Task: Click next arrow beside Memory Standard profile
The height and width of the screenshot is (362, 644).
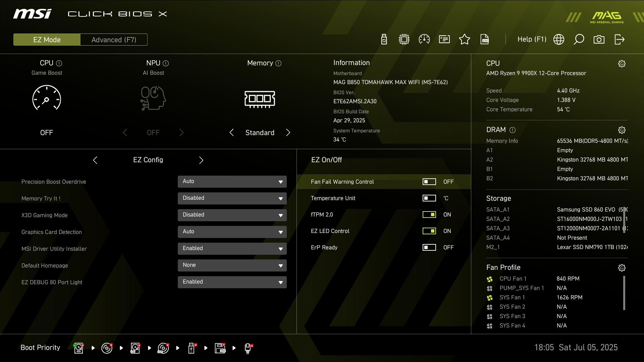Action: [x=288, y=132]
